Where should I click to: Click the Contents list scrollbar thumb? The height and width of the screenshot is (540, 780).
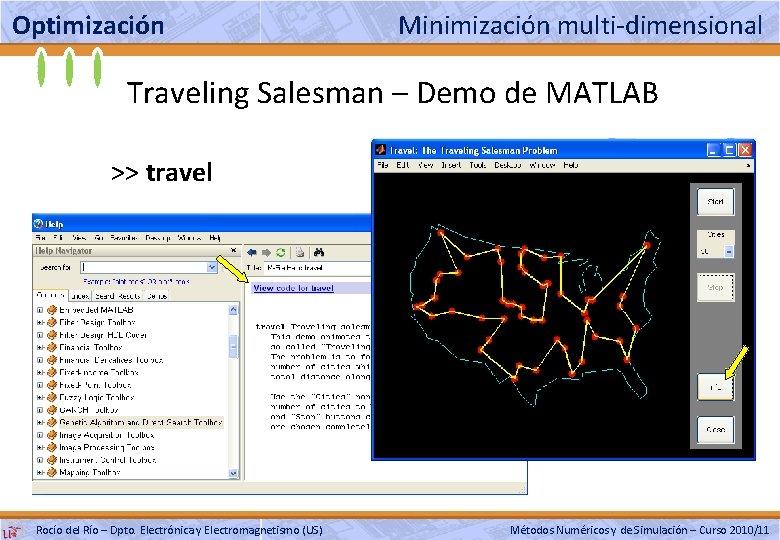233,347
